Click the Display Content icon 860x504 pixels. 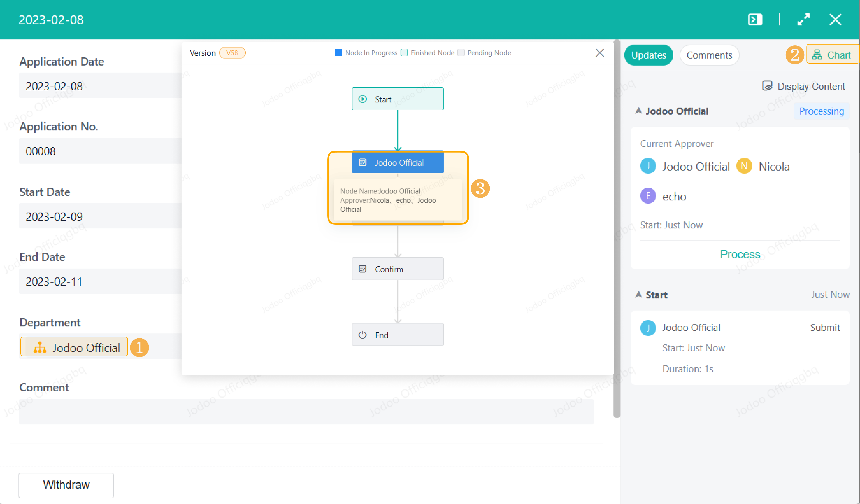coord(767,86)
